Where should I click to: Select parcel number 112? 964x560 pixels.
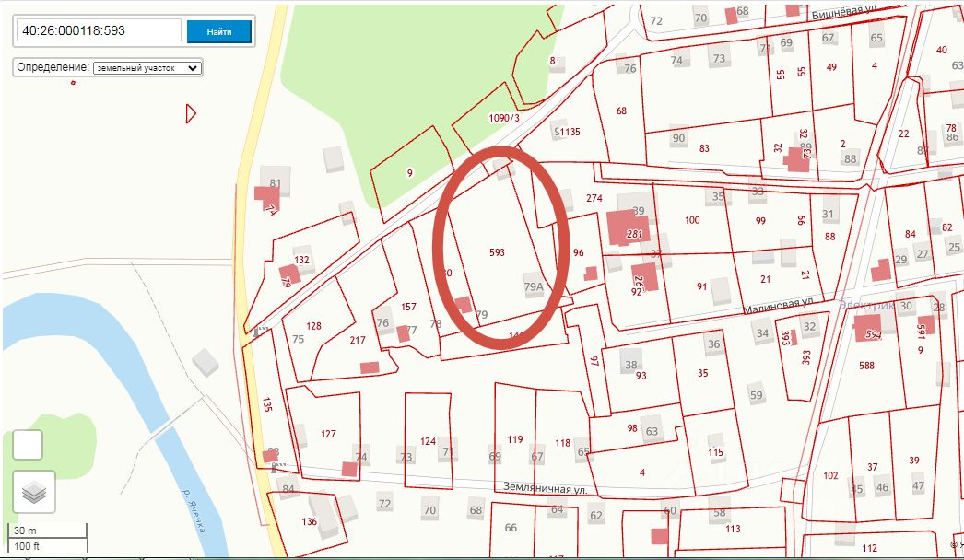tap(869, 548)
